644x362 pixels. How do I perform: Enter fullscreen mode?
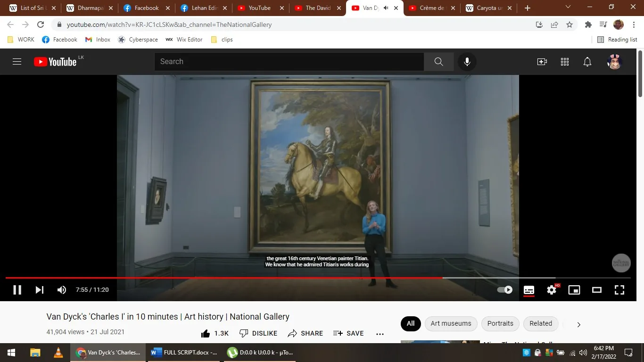[x=619, y=289]
